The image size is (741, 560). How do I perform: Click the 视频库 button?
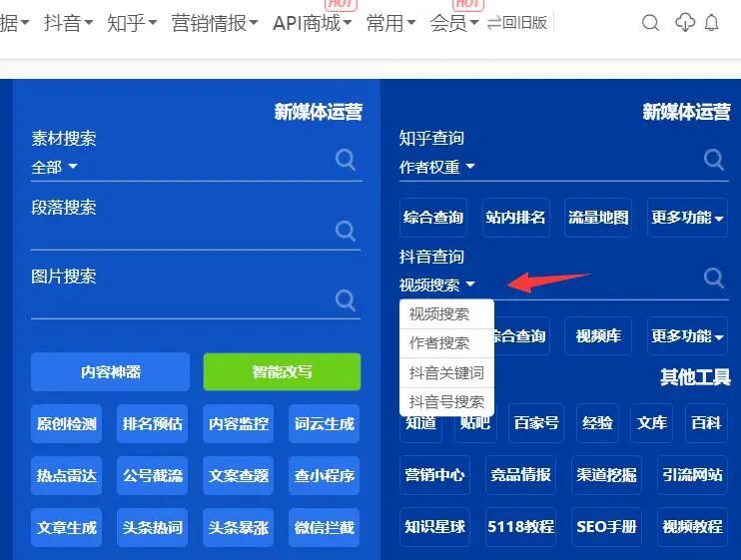click(598, 335)
